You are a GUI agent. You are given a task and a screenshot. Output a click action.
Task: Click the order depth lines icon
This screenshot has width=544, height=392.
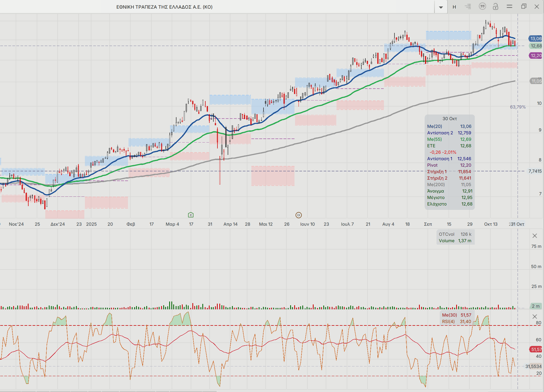point(468,6)
